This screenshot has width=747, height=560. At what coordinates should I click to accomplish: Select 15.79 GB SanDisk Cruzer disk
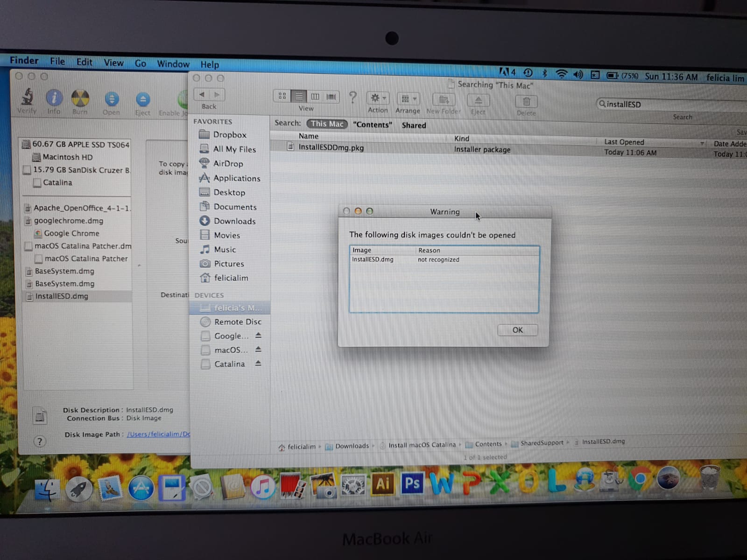point(77,170)
